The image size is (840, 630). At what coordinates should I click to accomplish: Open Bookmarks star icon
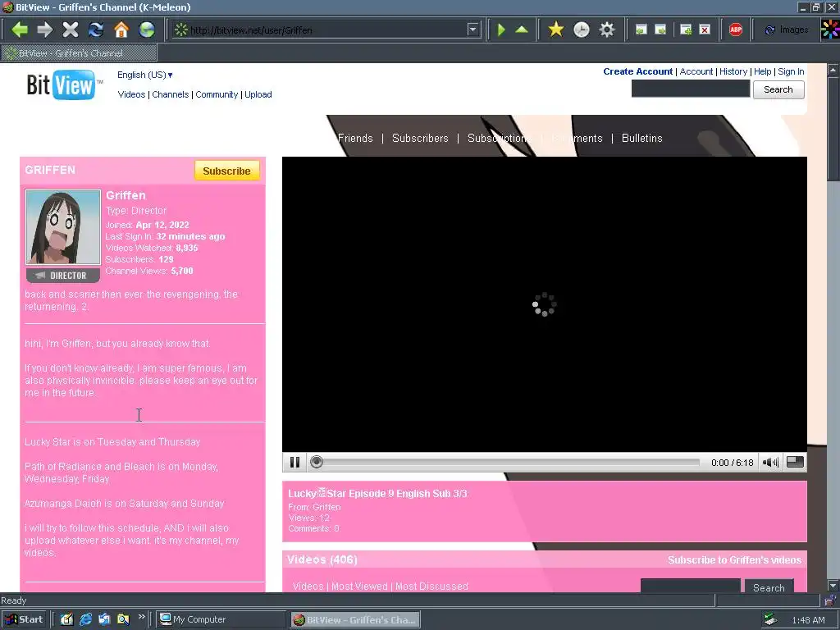pyautogui.click(x=556, y=30)
